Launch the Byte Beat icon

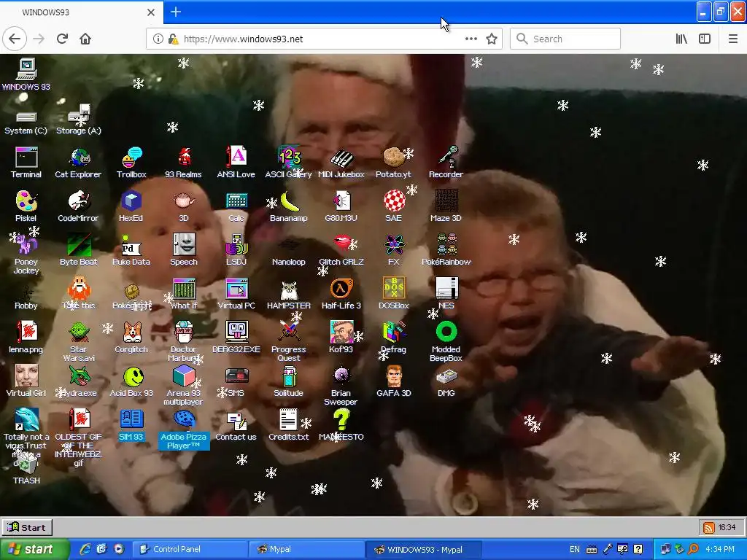point(79,251)
